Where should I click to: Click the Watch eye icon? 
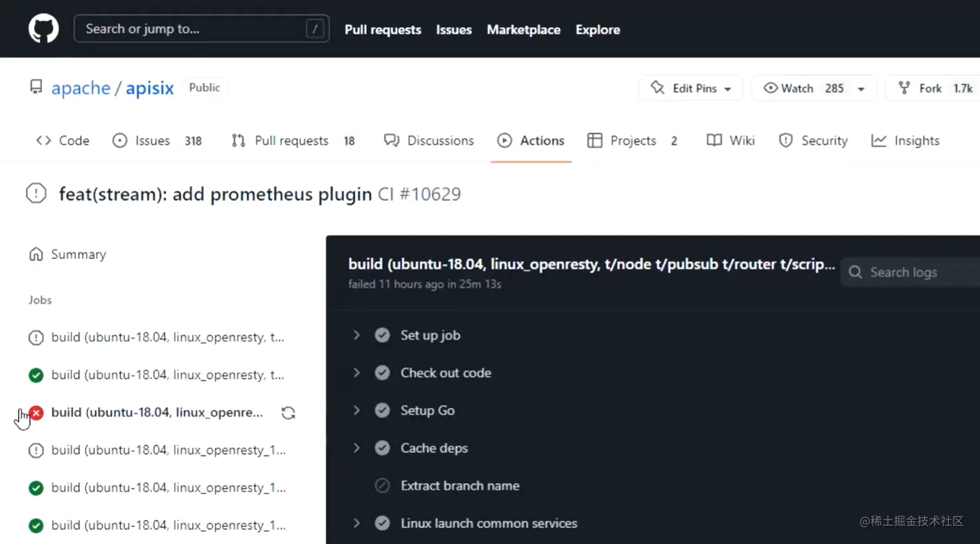pos(770,88)
